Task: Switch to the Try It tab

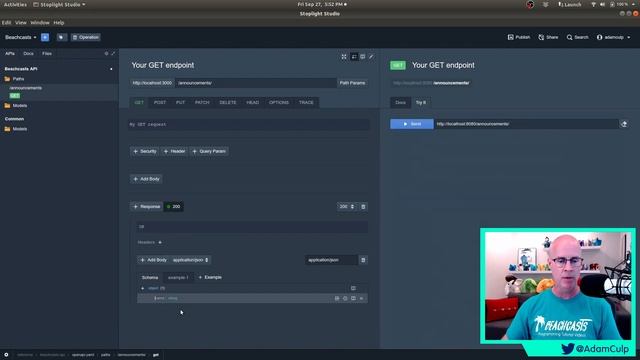Action: (x=421, y=102)
